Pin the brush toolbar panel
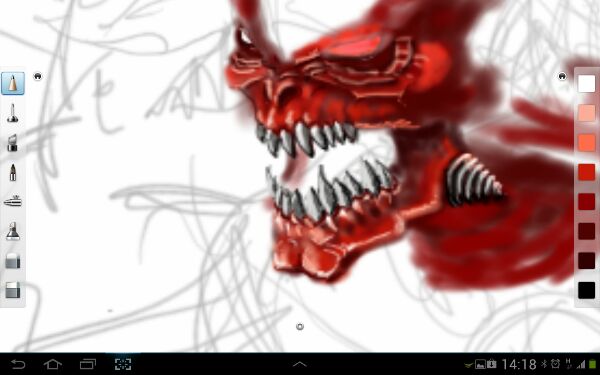Viewport: 600px width, 375px height. [38, 76]
